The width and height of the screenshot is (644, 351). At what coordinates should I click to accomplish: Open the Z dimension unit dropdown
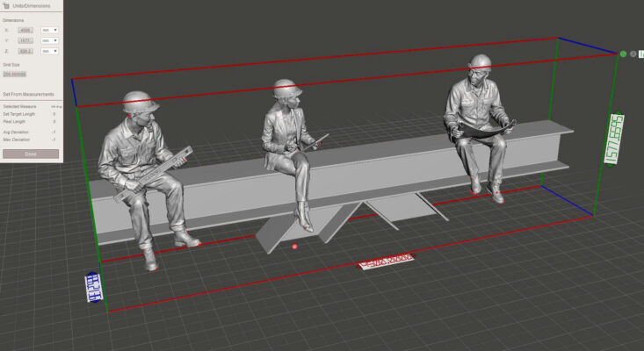(x=49, y=51)
